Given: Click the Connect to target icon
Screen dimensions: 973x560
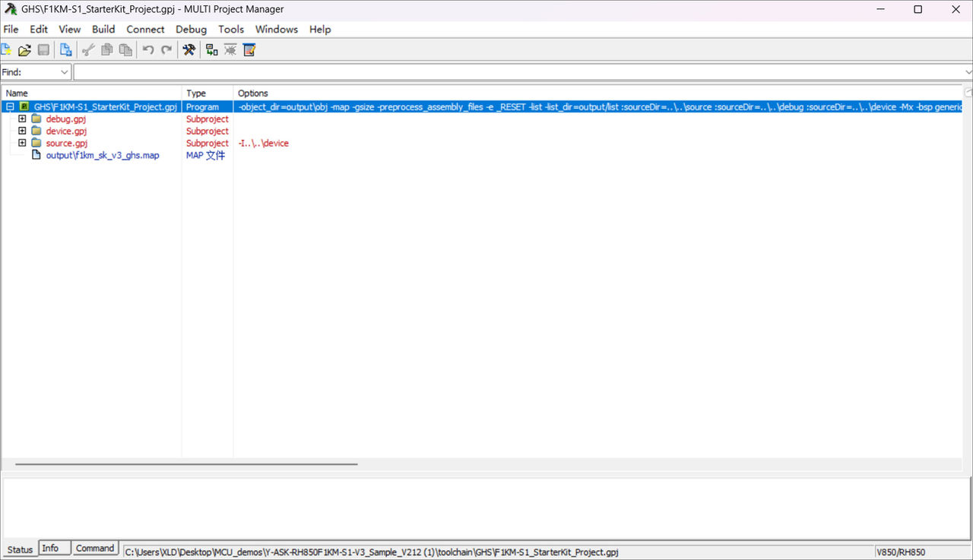Looking at the screenshot, I should 211,50.
